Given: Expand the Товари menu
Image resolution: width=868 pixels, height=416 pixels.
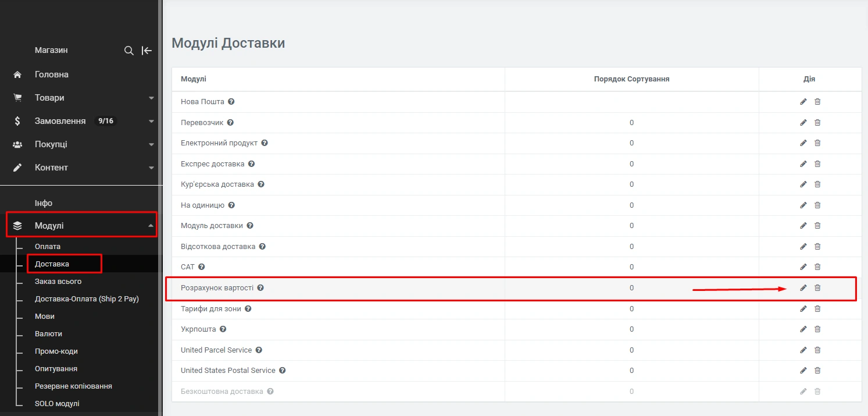Looking at the screenshot, I should [151, 98].
